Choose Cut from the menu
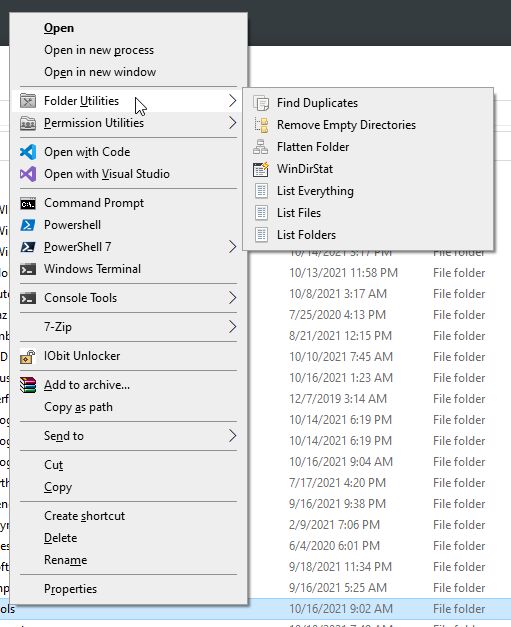The image size is (511, 627). 54,465
